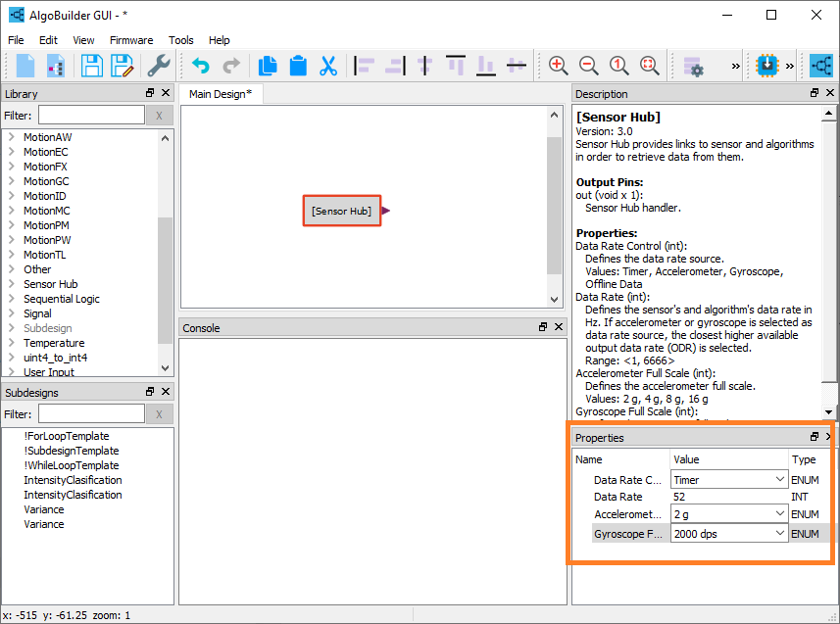Open the File menu
The image size is (840, 624).
coord(16,40)
